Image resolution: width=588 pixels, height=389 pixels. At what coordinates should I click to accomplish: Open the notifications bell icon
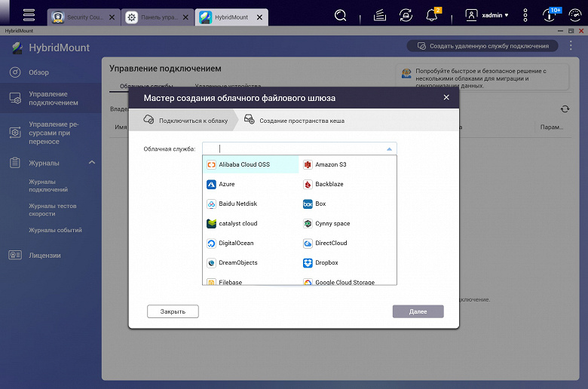tap(433, 15)
